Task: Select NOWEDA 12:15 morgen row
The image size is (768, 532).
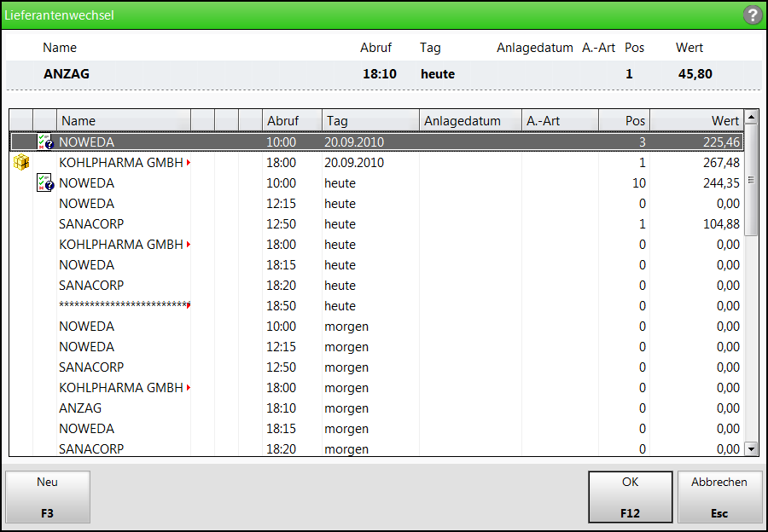Action: [376, 347]
